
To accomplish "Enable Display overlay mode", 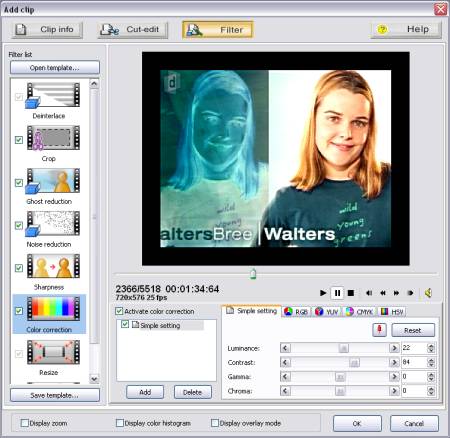I will (215, 423).
